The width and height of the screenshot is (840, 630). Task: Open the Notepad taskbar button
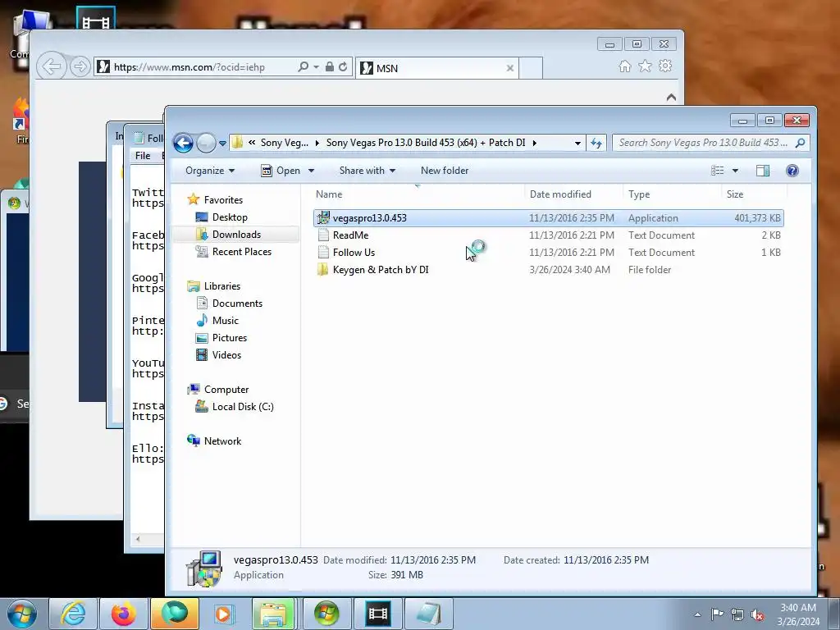click(428, 614)
